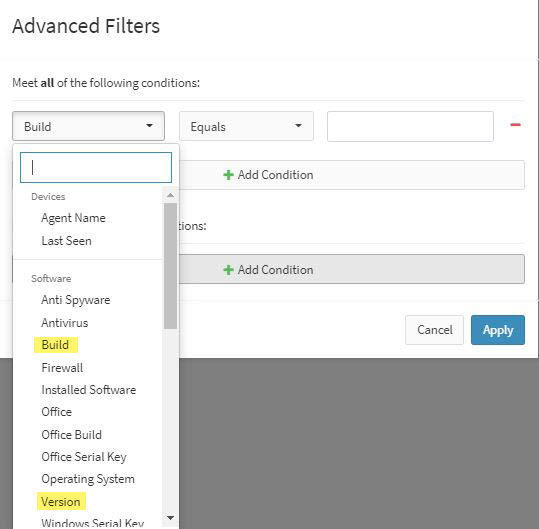Screen dimensions: 539x529
Task: Focus the dropdown search box
Action: click(96, 167)
